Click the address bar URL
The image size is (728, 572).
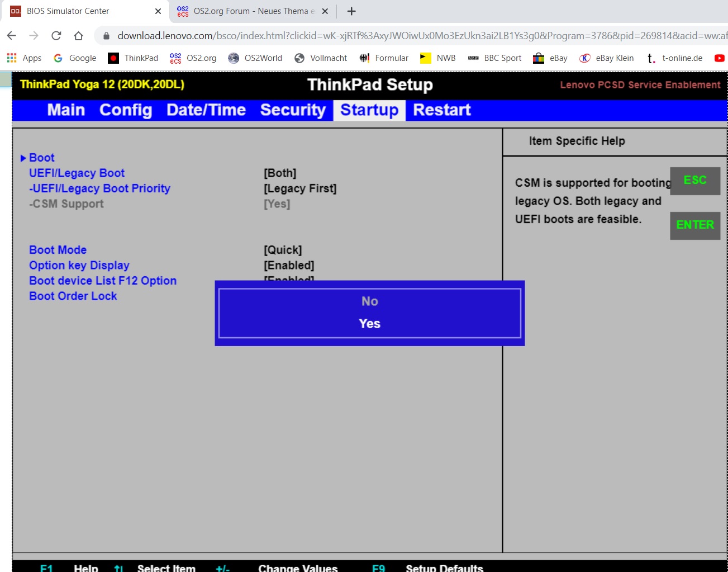click(x=422, y=36)
